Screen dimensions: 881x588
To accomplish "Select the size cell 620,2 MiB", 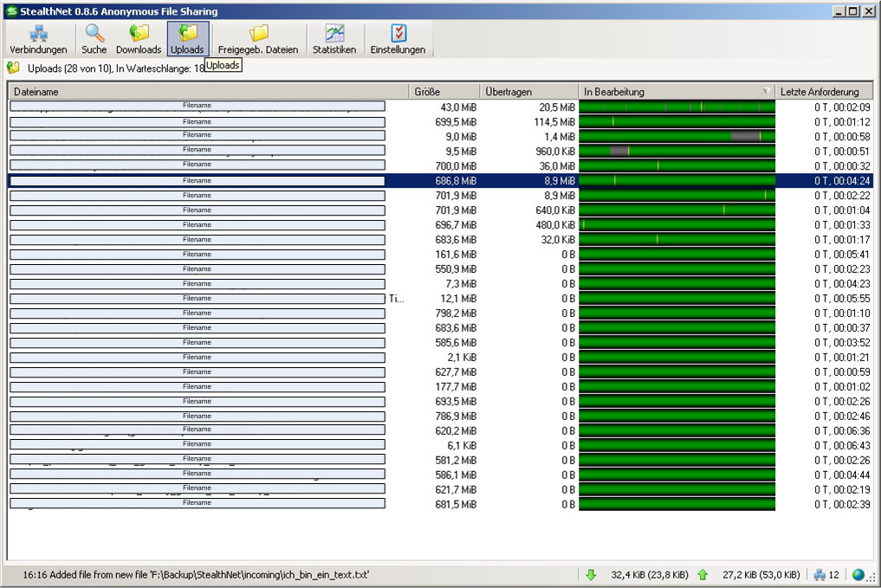I will click(x=456, y=430).
